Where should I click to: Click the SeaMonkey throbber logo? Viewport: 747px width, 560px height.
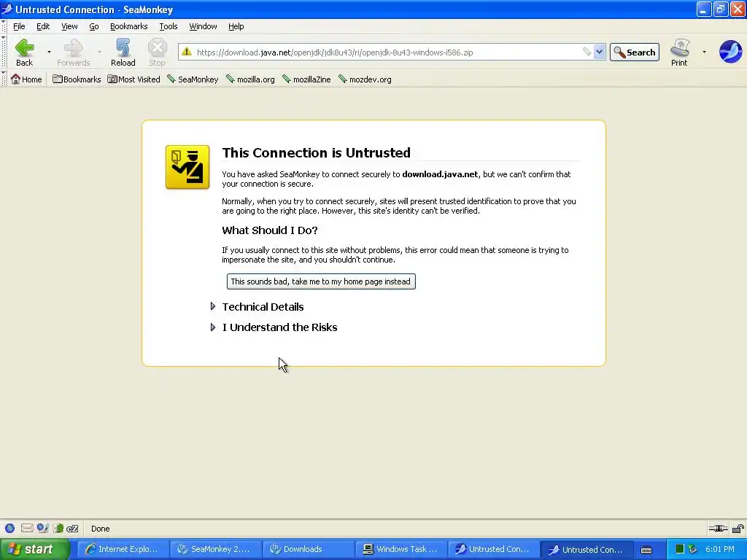[x=730, y=52]
